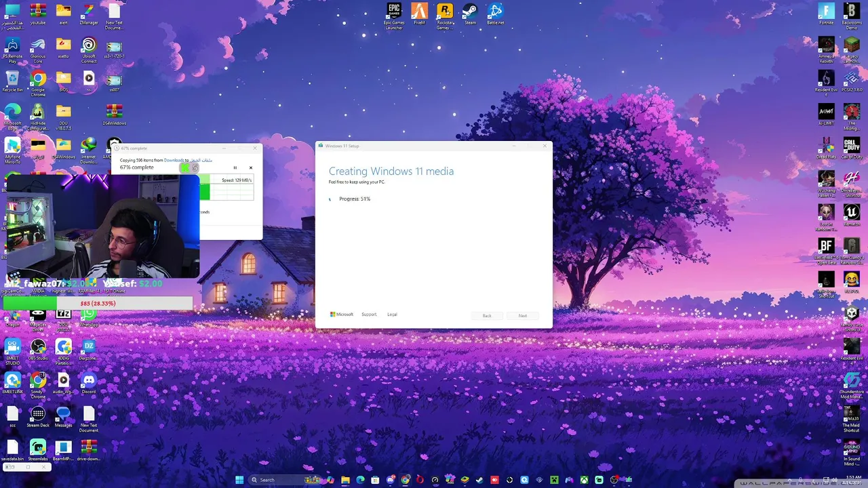Open Call of Duty desktop shortcut
This screenshot has width=868, height=488.
852,148
